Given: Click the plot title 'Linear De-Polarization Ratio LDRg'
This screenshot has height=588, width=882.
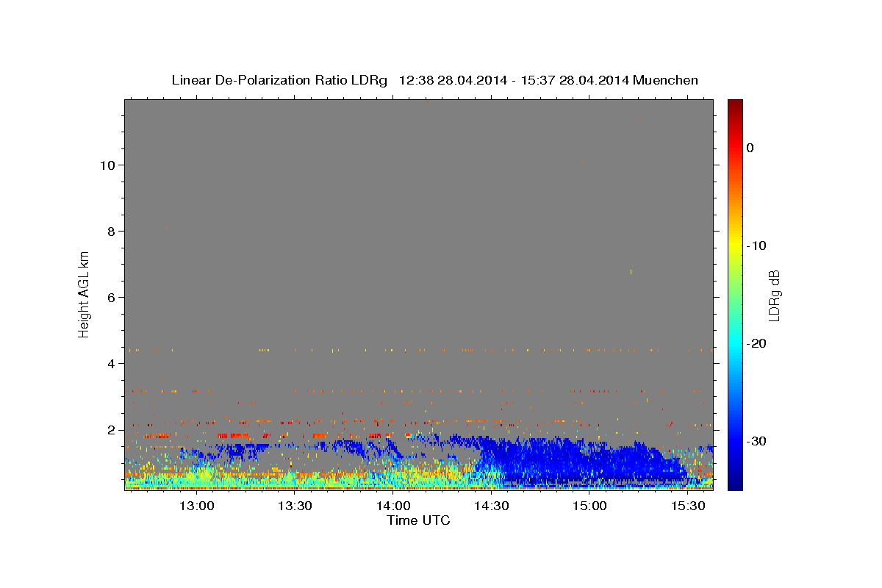Looking at the screenshot, I should tap(279, 80).
